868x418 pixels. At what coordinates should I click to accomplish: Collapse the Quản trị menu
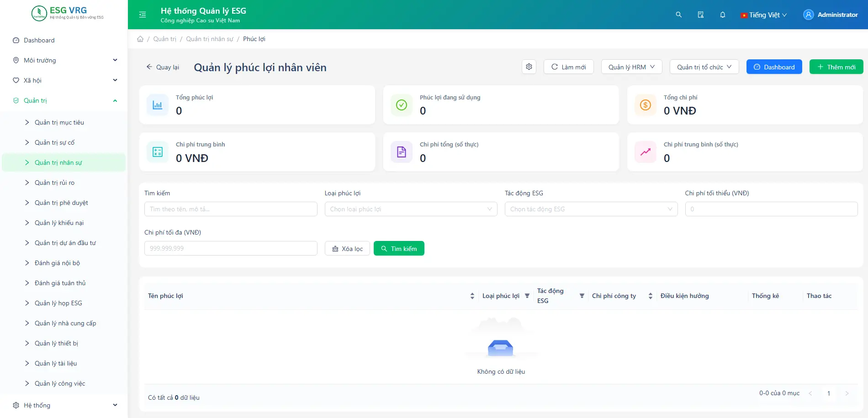(x=115, y=100)
